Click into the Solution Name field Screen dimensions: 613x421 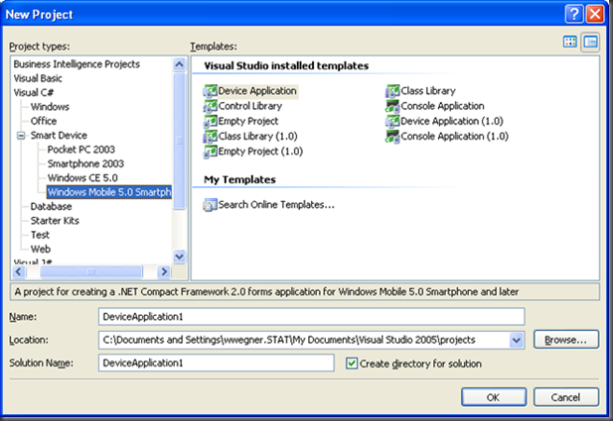coord(216,363)
